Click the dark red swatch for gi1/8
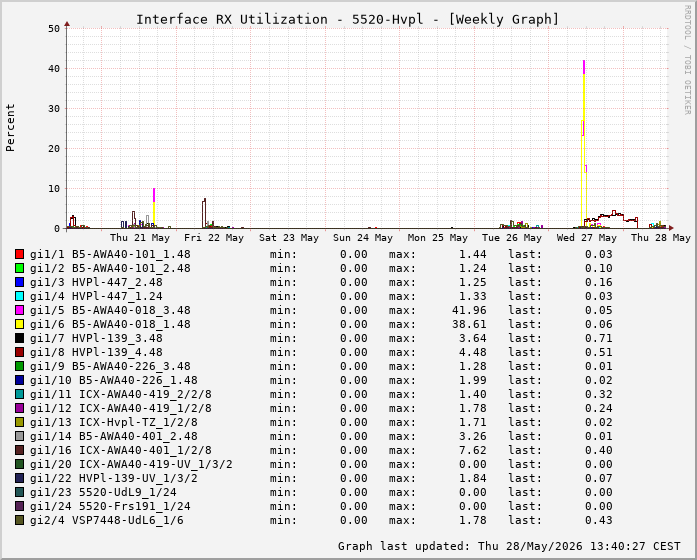Screen dimensions: 697x560 pyautogui.click(x=19, y=352)
